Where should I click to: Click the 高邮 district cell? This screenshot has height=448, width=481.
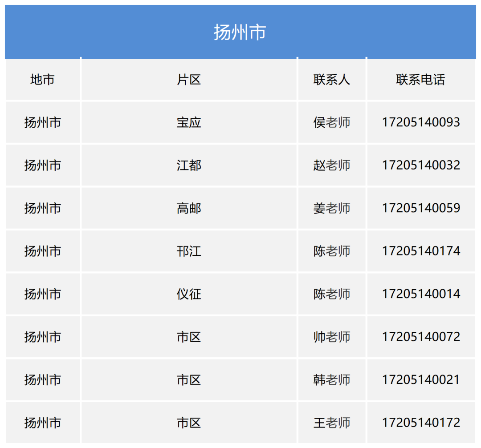(x=189, y=208)
